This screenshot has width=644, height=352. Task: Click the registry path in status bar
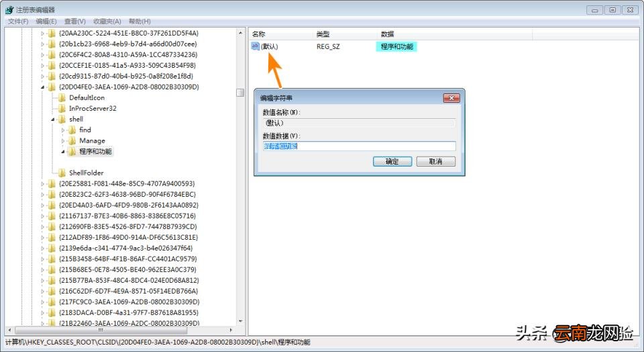(158, 342)
